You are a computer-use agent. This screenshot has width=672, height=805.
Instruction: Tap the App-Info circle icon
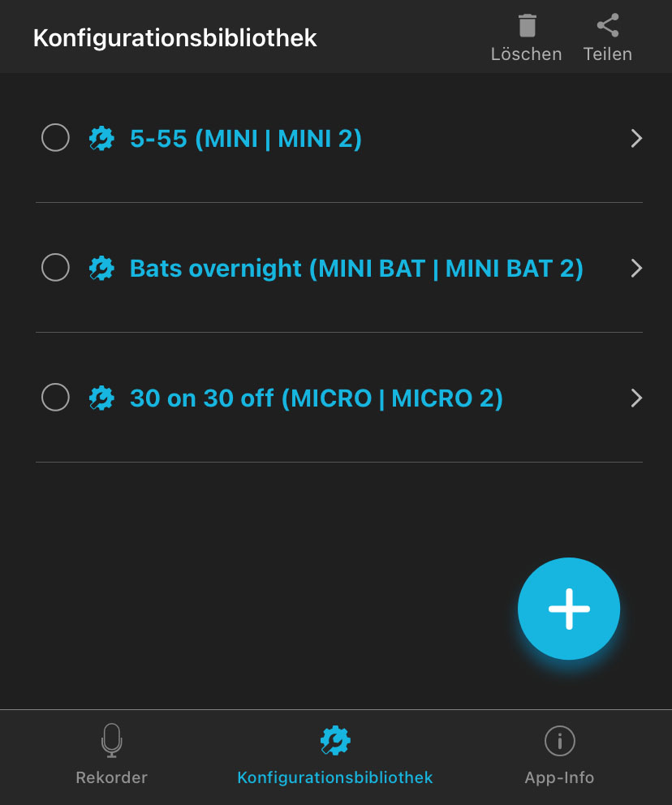pyautogui.click(x=559, y=740)
